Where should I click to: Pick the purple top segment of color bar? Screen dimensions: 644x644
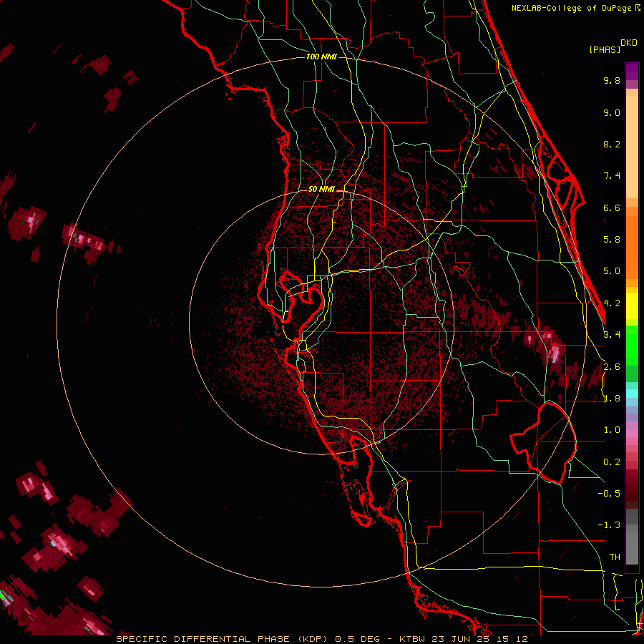632,72
